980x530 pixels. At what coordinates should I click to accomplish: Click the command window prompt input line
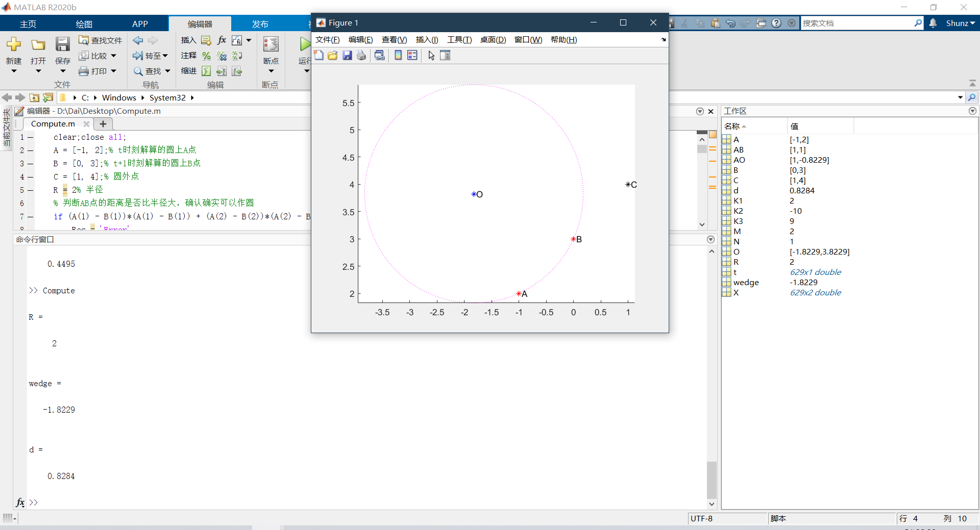tap(367, 502)
